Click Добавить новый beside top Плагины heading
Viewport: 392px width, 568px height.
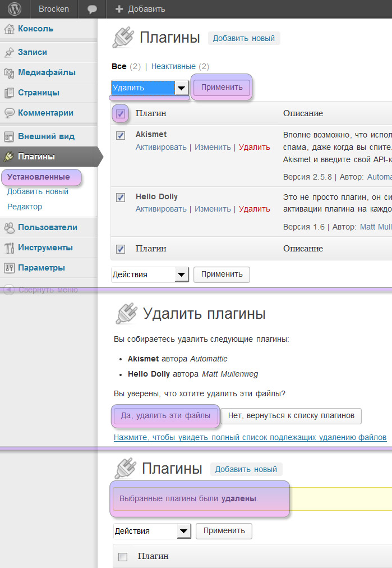click(x=243, y=38)
